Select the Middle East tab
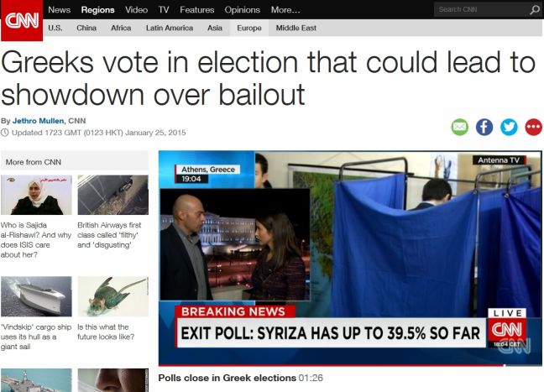Viewport: 544px width, 392px height. click(296, 28)
